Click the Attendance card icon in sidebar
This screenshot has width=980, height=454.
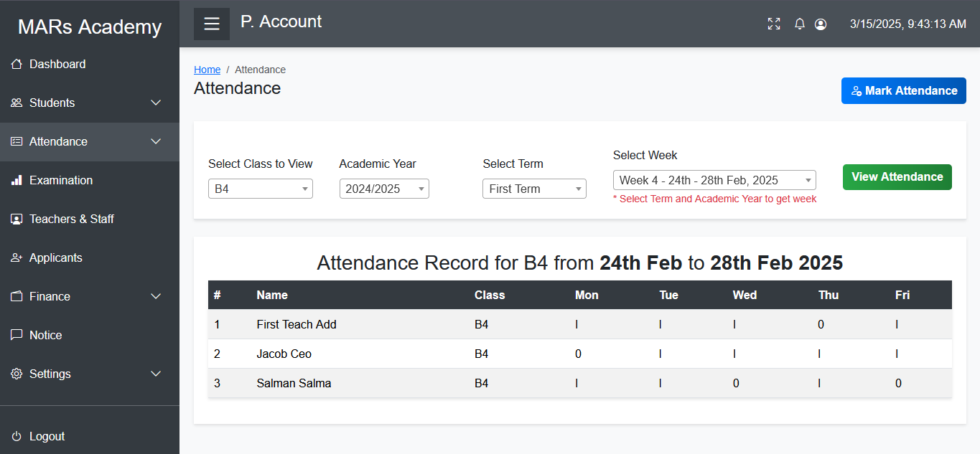click(17, 141)
